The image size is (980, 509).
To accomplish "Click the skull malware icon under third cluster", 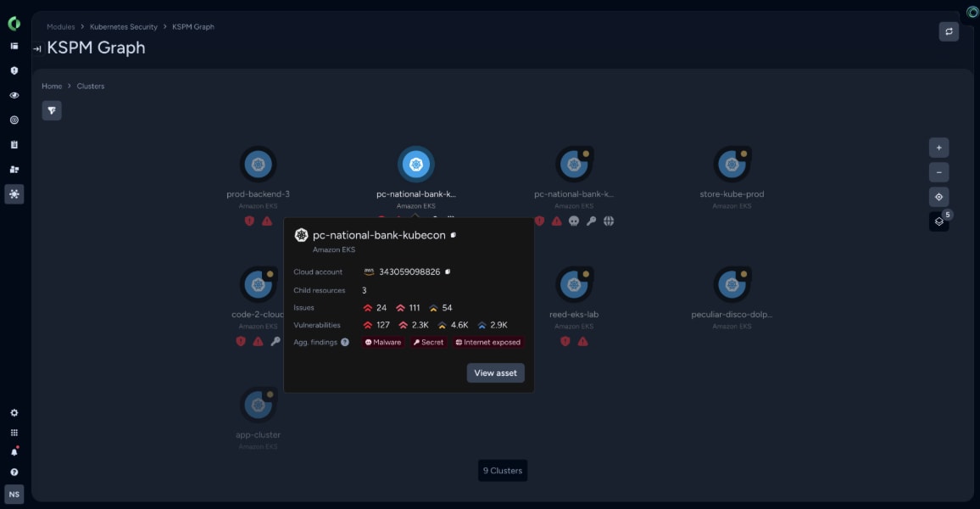I will [x=574, y=221].
